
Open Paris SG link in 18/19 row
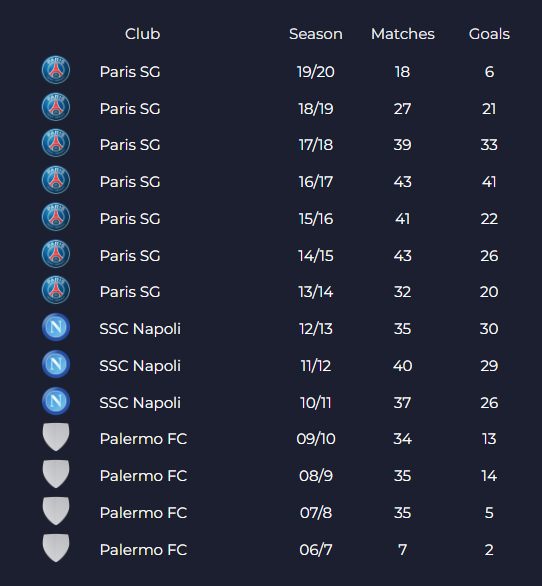tap(130, 109)
